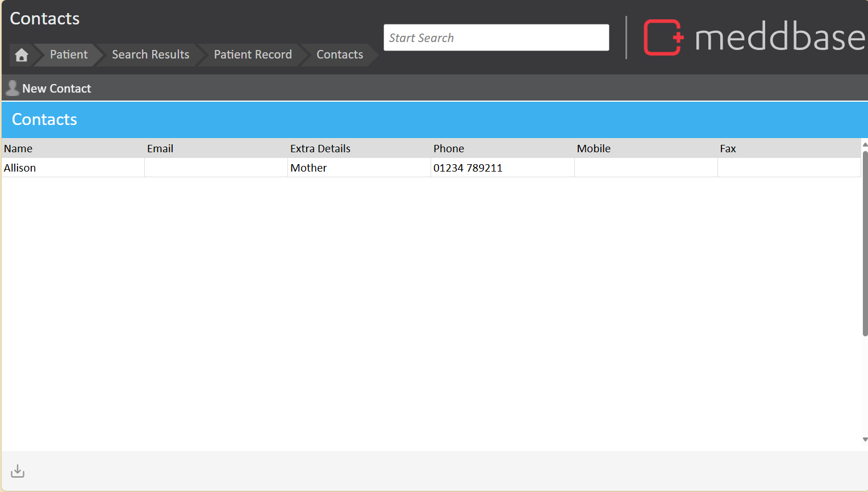
Task: Focus the Start Search input field
Action: coord(496,37)
